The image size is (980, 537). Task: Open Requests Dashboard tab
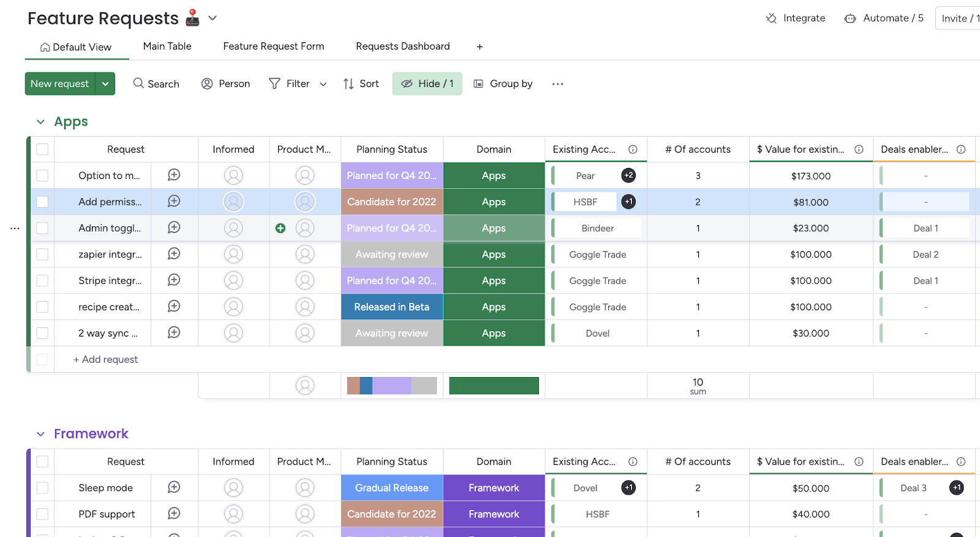click(403, 46)
